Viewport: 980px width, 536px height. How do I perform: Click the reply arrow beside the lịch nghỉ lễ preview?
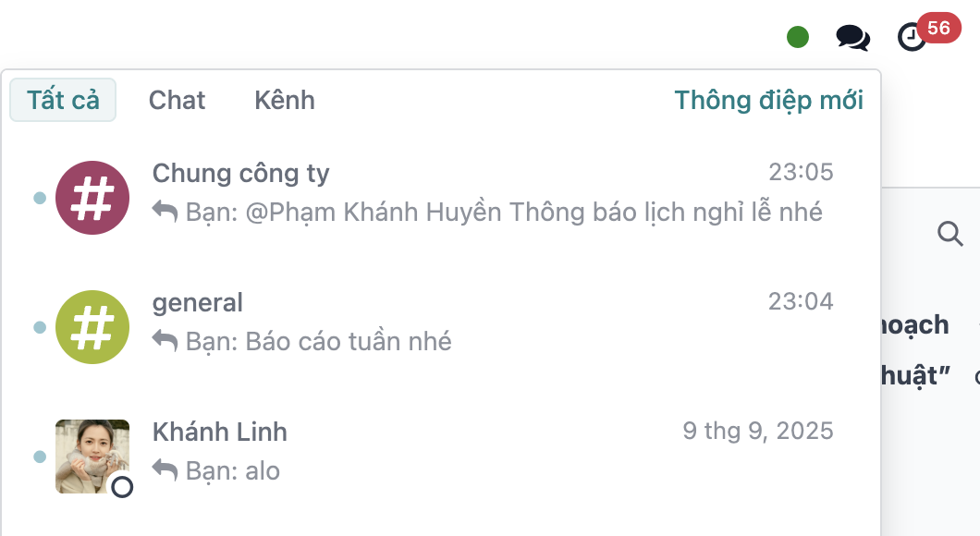166,211
